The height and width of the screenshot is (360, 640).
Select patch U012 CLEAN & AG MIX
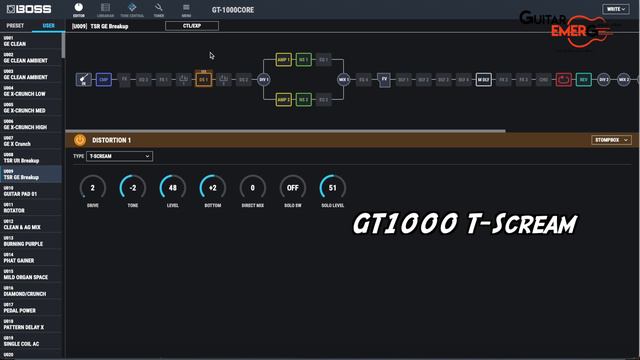31,224
